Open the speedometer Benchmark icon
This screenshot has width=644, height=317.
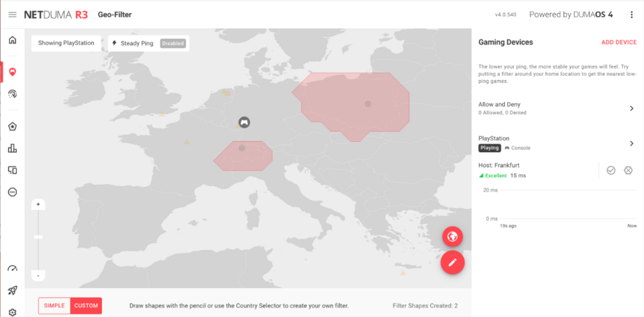click(12, 269)
